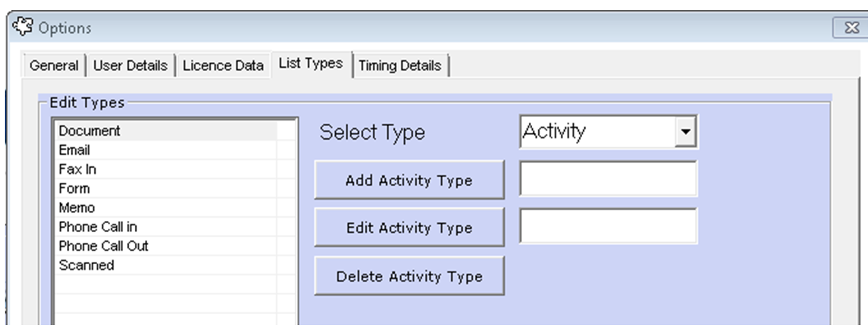The image size is (868, 334).
Task: Close the Options dialog window
Action: (x=850, y=28)
